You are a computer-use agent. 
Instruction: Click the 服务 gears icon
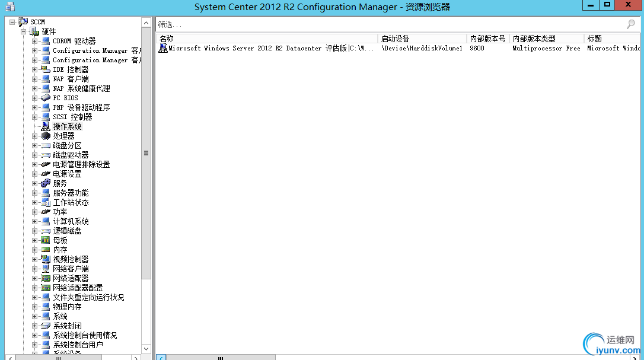(x=46, y=183)
